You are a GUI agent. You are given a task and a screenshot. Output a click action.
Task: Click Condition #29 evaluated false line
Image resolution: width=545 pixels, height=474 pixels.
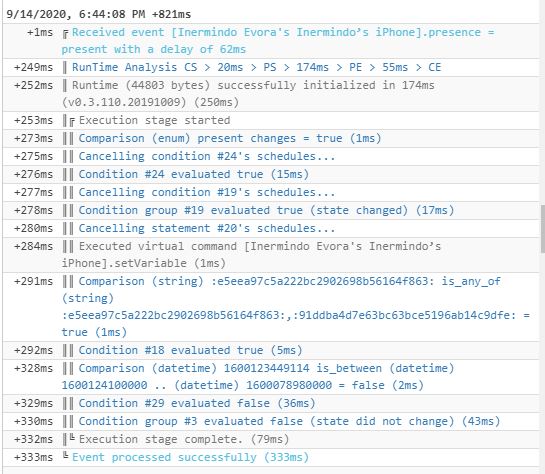coord(197,403)
